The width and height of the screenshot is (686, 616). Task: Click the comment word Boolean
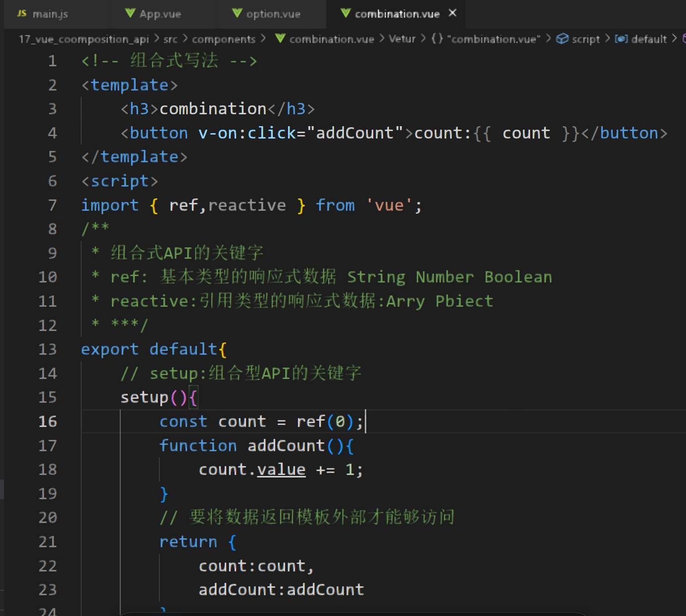pyautogui.click(x=518, y=277)
